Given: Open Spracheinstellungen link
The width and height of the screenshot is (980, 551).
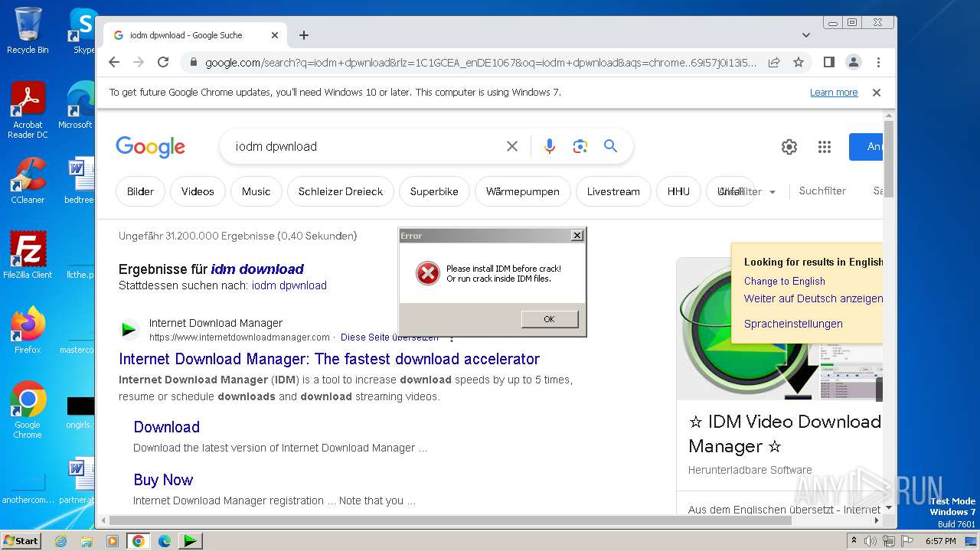Looking at the screenshot, I should click(793, 324).
